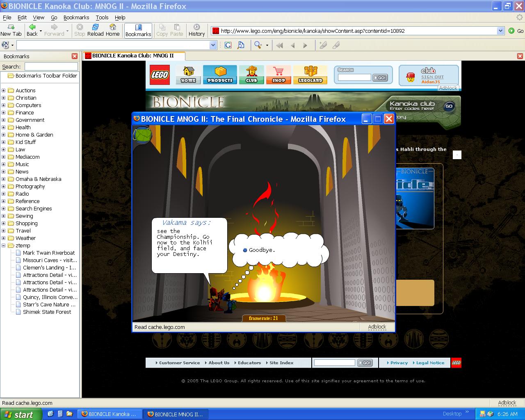The height and width of the screenshot is (420, 525).
Task: Switch to BIONICLE Kanoka taskbar window
Action: (x=110, y=414)
